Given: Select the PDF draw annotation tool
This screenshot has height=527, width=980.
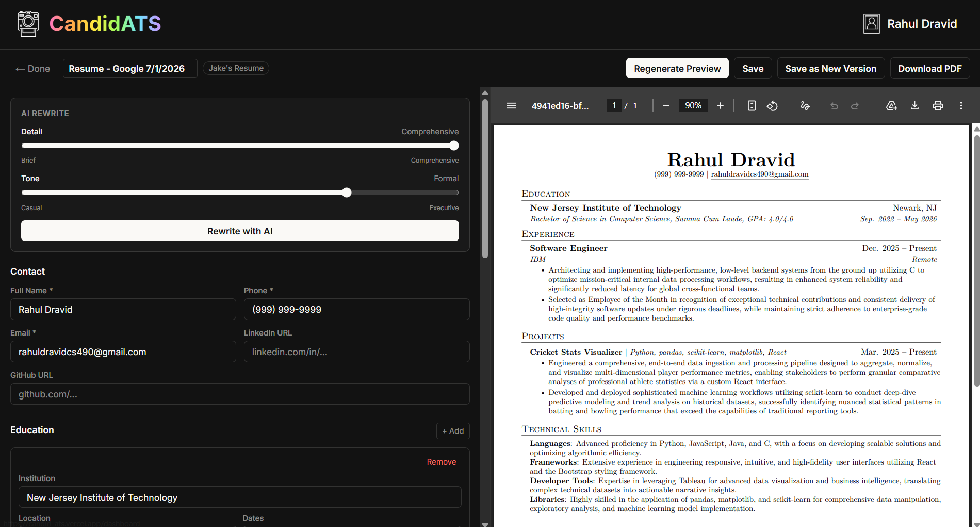Looking at the screenshot, I should point(805,106).
